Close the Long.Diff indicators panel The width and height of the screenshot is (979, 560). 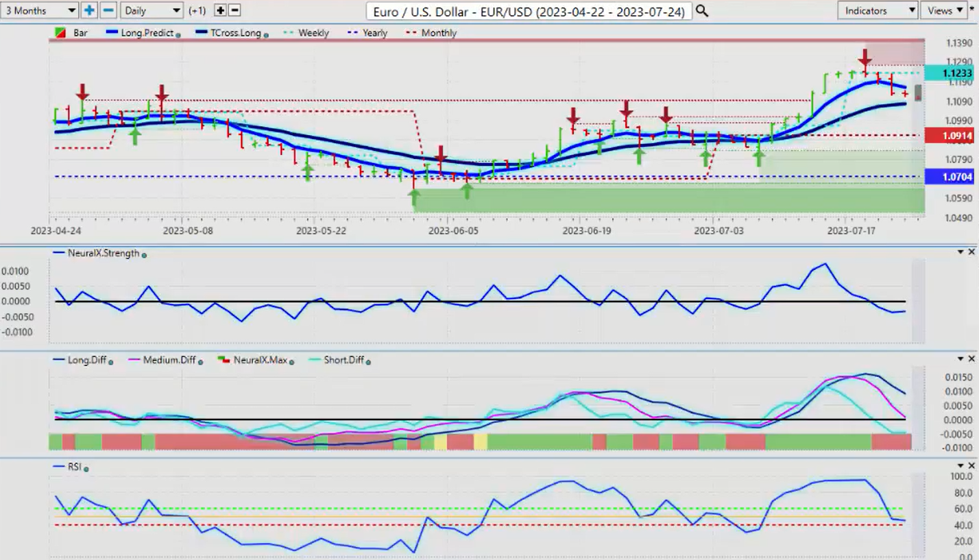(x=971, y=358)
